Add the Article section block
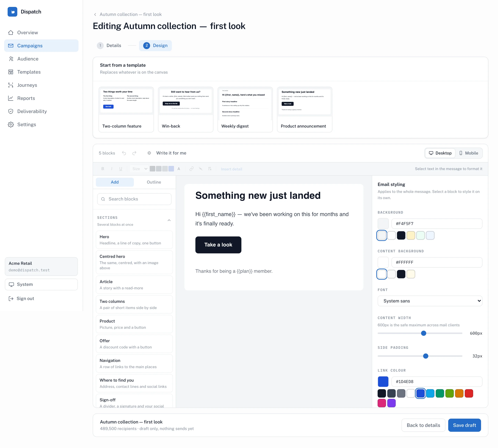 coord(134,284)
